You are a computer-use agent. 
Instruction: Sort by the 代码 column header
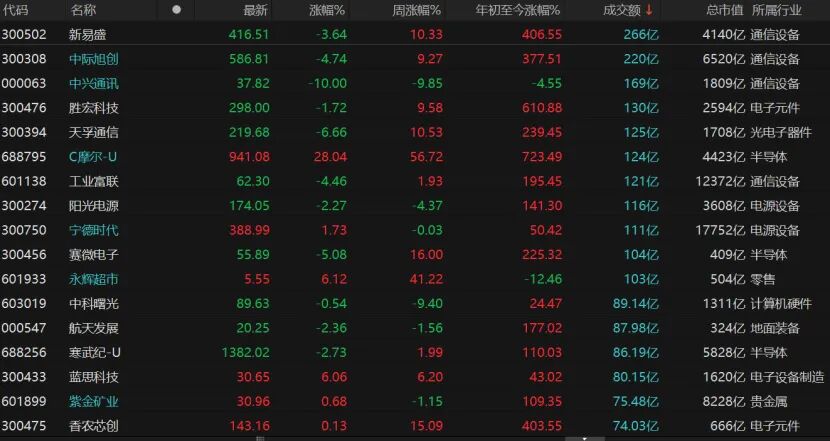pyautogui.click(x=15, y=10)
